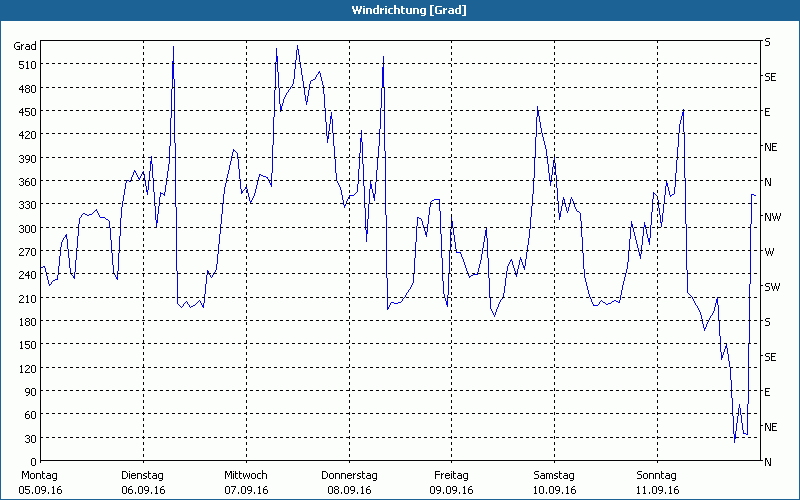Screen dimensions: 800x500
Task: Select the date 11.09.16
Action: [x=658, y=490]
